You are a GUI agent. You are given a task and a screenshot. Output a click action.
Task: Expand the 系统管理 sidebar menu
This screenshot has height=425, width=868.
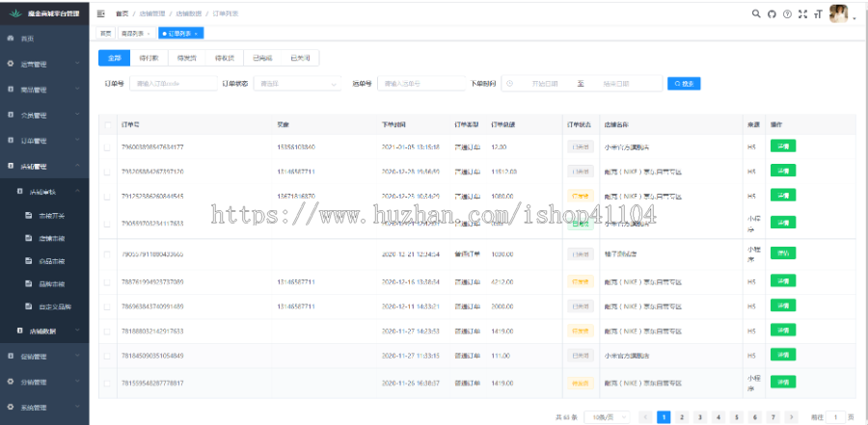[x=43, y=408]
